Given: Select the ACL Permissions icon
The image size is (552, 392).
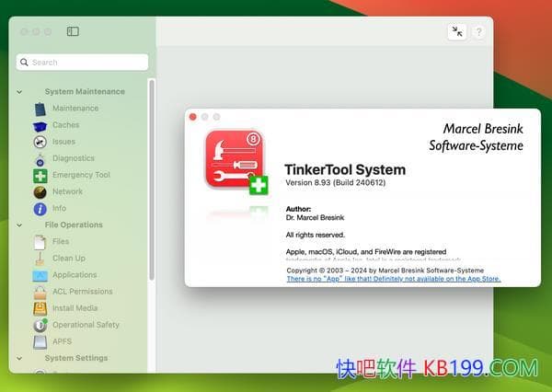Looking at the screenshot, I should tap(40, 292).
